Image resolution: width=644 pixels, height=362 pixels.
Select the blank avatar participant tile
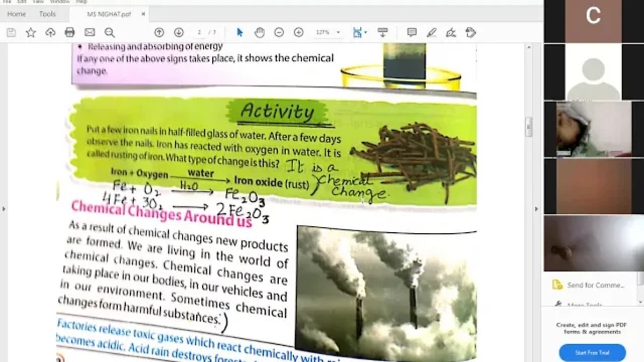593,72
